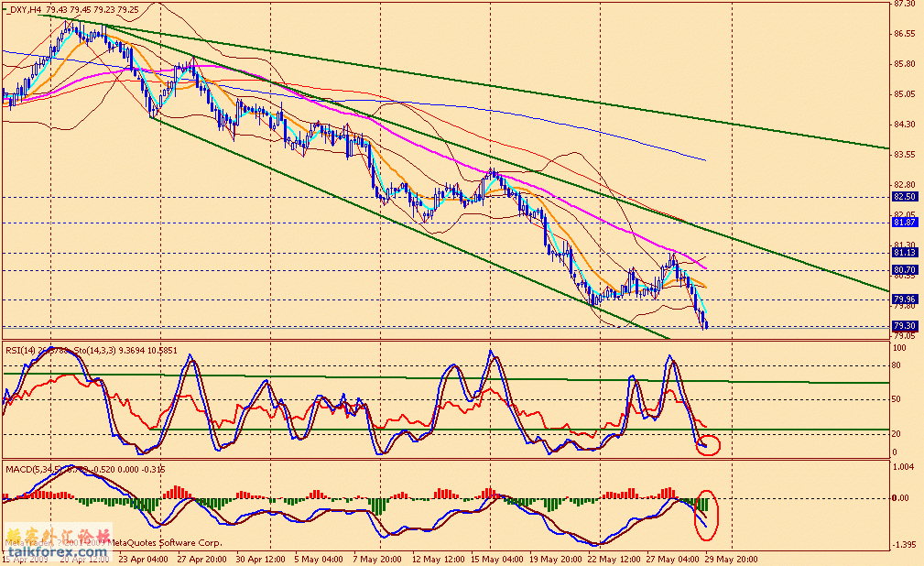Click the 87.30 price axis label

point(905,4)
